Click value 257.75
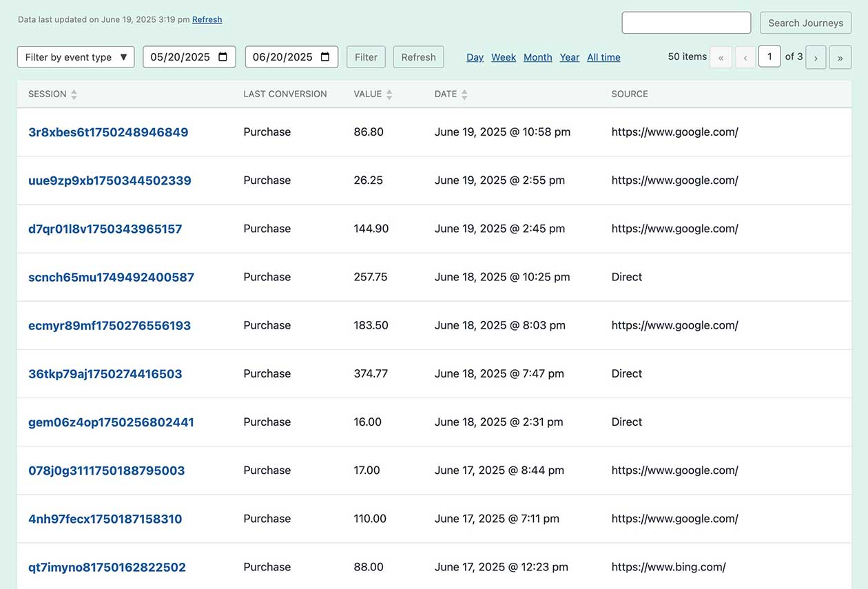868x589 pixels. [x=371, y=277]
